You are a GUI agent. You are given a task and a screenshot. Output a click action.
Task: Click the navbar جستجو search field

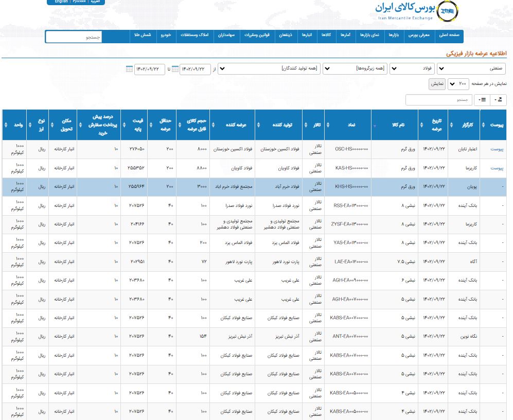[x=74, y=37]
